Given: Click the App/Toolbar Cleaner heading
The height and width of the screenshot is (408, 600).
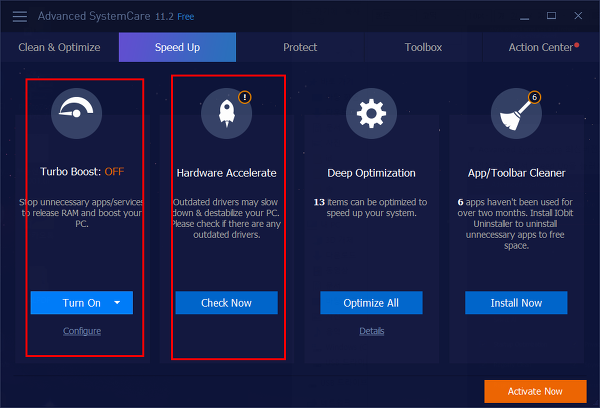Looking at the screenshot, I should [x=516, y=173].
